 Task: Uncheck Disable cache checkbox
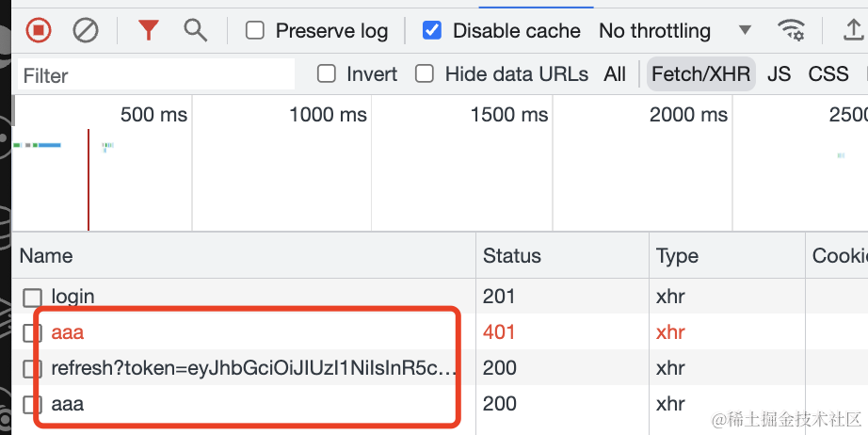click(x=432, y=31)
